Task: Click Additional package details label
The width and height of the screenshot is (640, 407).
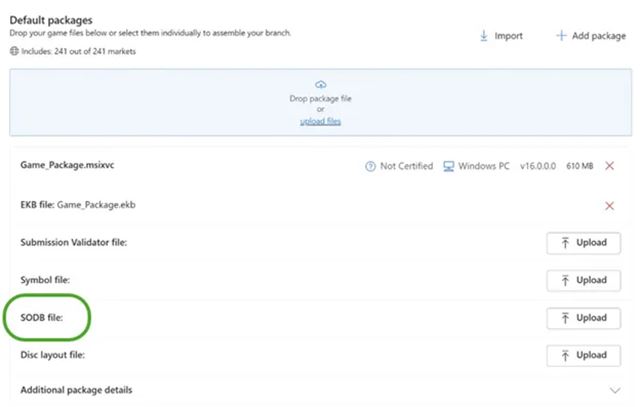Action: click(76, 390)
